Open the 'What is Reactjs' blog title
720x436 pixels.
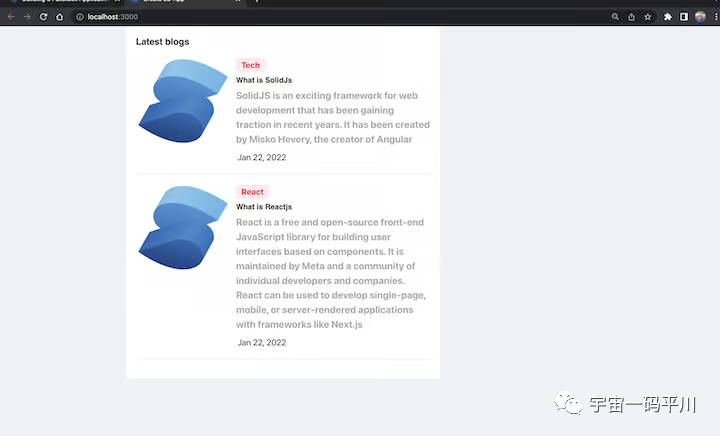point(264,207)
